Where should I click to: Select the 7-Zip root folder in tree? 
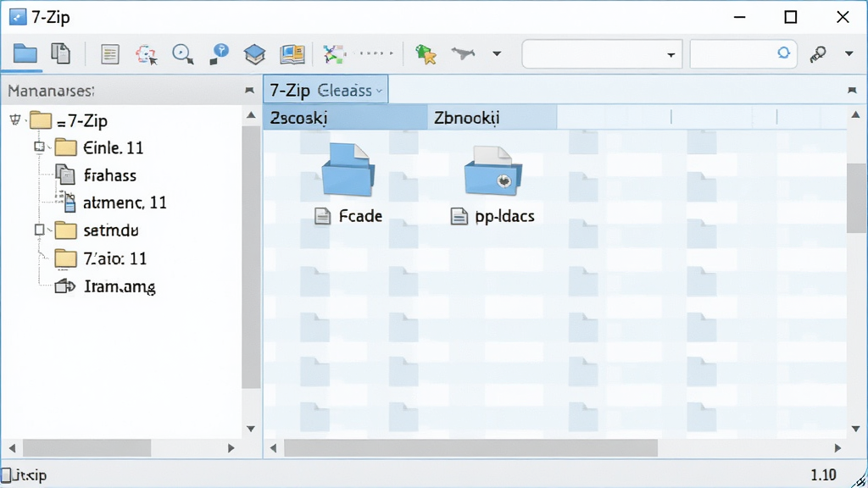[69, 120]
